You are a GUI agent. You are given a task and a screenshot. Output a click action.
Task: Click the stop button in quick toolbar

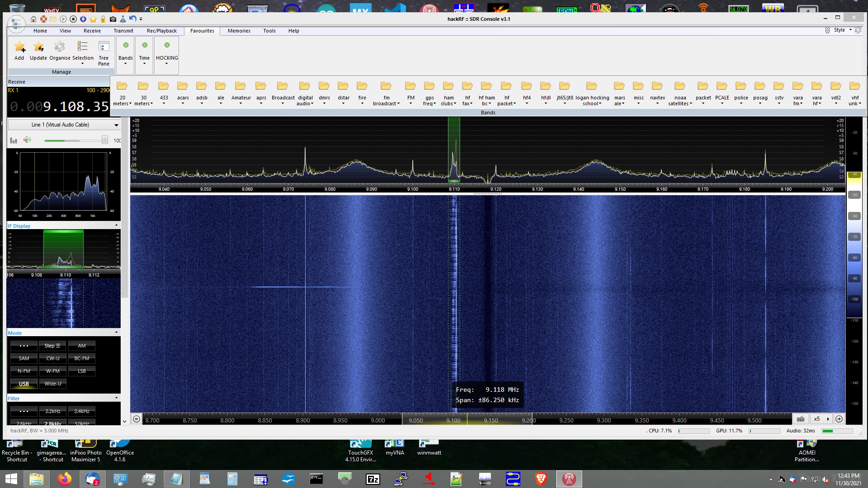[73, 19]
